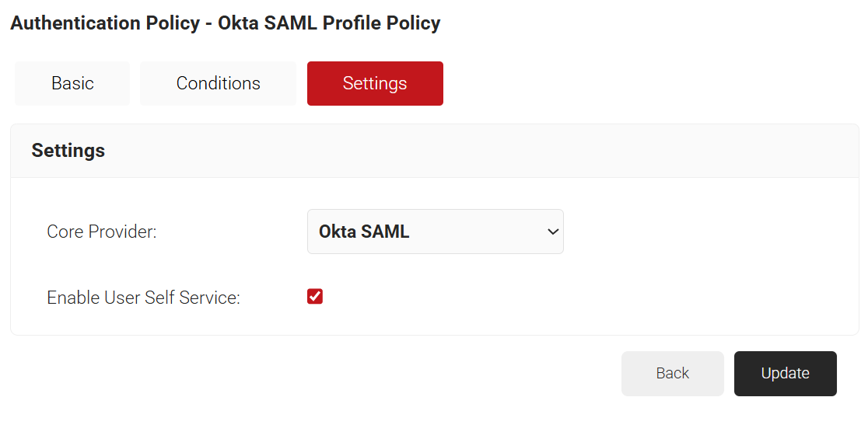
Task: Click the Enable User Self Service label
Action: (x=143, y=298)
